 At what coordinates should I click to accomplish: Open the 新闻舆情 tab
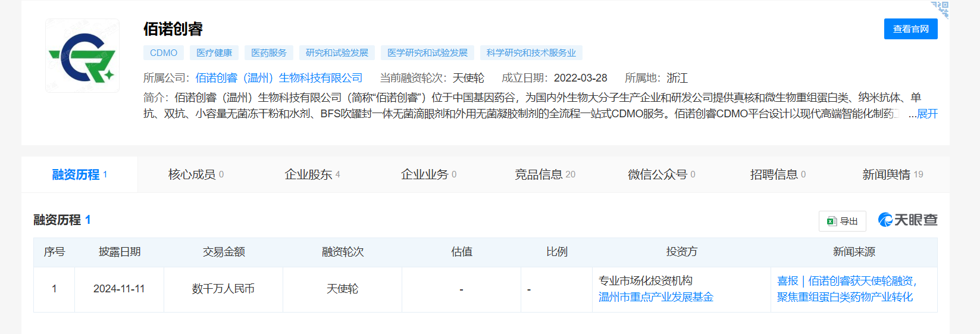click(x=892, y=174)
